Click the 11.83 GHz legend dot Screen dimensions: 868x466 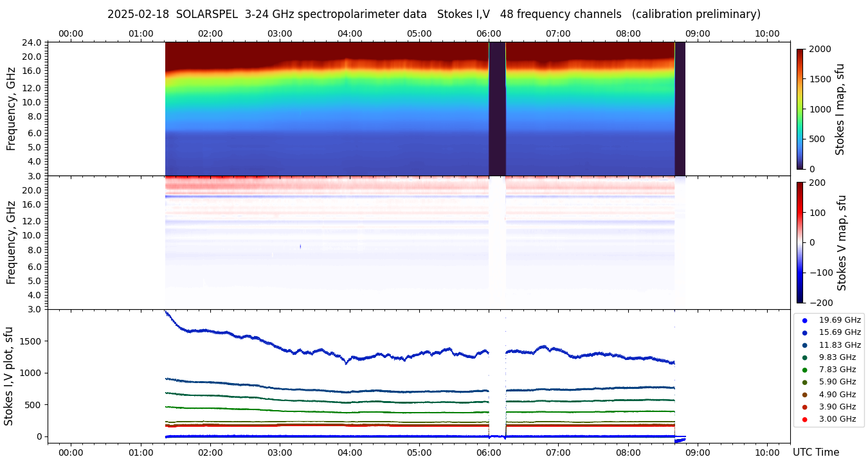pos(804,345)
